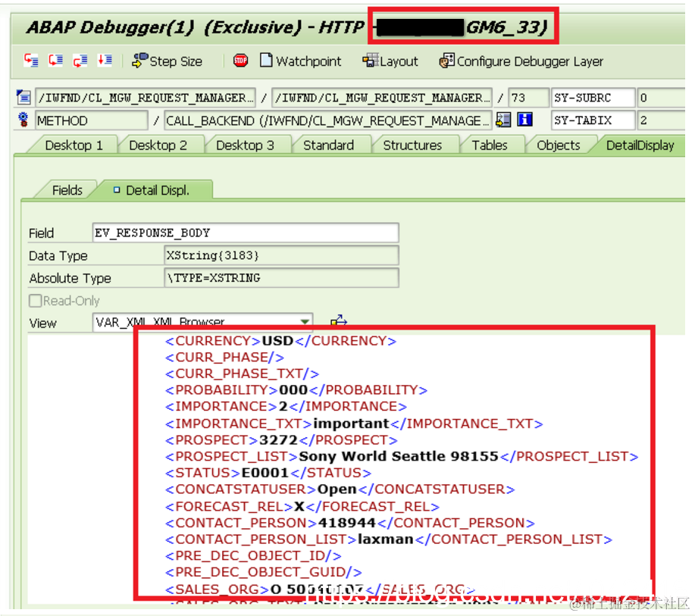This screenshot has height=616, width=695.
Task: Click the Continue execution icon
Action: tap(105, 61)
